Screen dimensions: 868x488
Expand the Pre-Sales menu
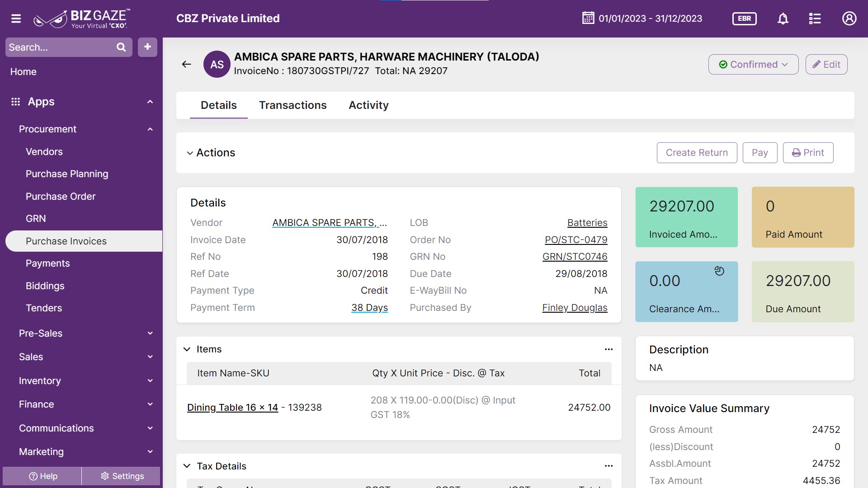150,333
